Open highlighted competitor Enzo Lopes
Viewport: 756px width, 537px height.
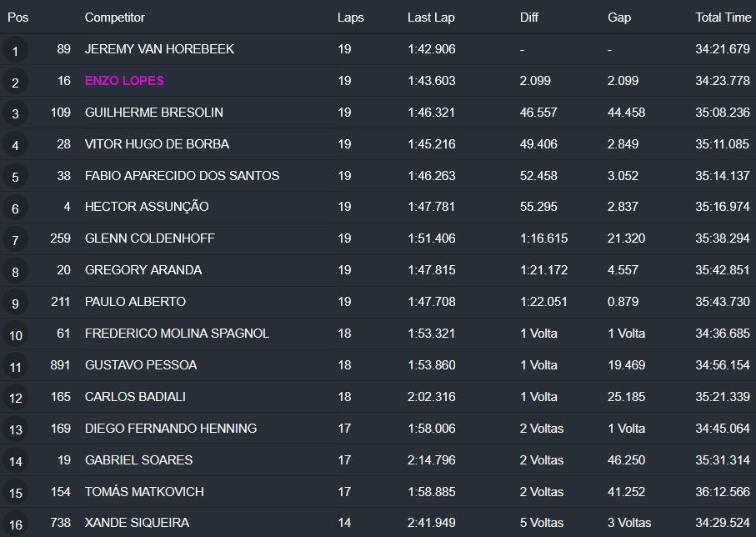click(124, 81)
